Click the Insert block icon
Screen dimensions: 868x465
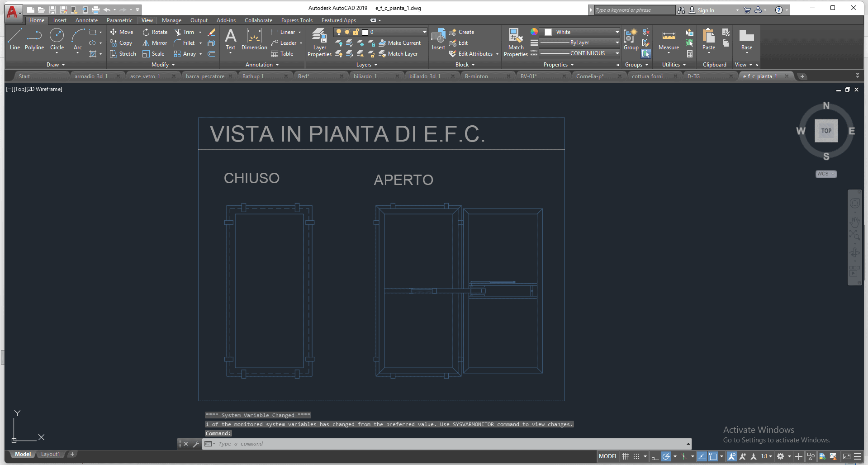(x=438, y=39)
